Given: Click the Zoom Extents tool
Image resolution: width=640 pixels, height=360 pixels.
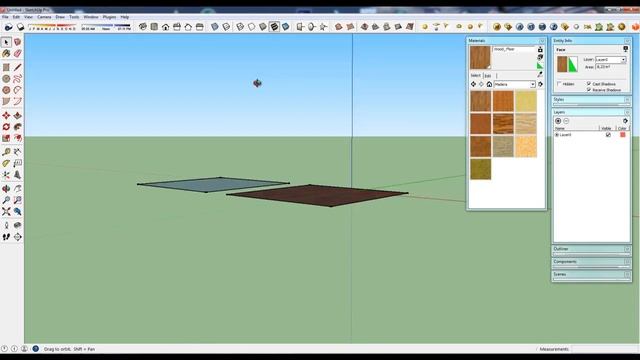Looking at the screenshot, I should tap(6, 211).
